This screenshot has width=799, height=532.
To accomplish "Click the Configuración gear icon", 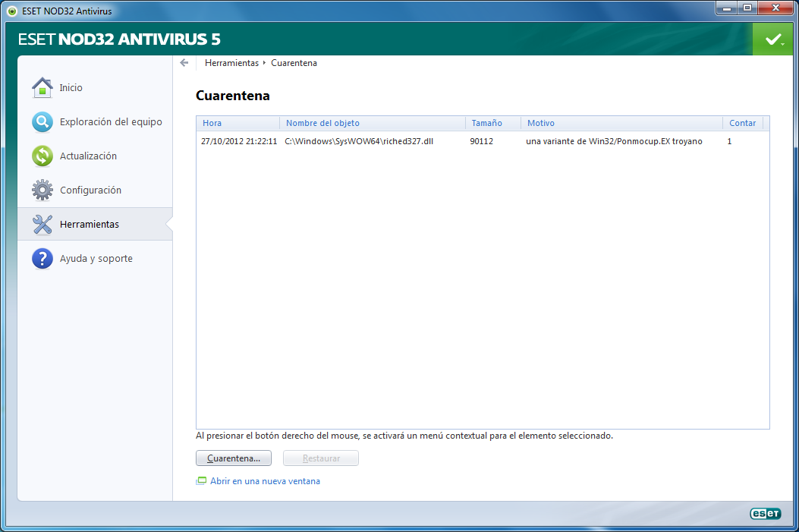I will click(42, 190).
